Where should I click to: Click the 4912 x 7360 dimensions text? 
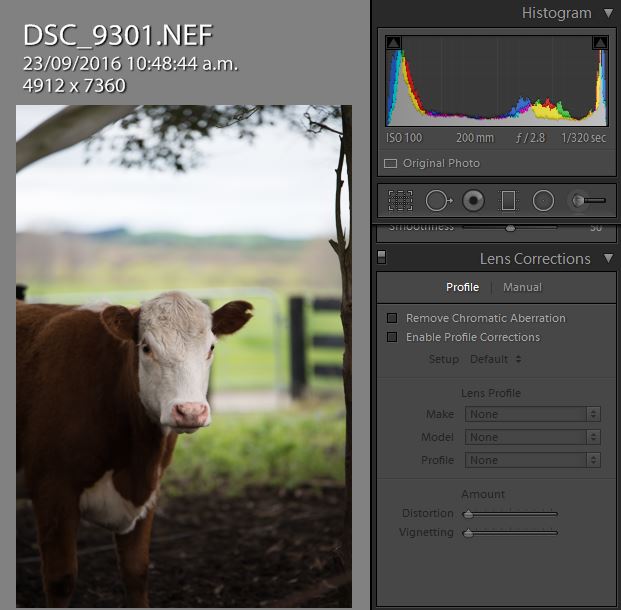74,86
